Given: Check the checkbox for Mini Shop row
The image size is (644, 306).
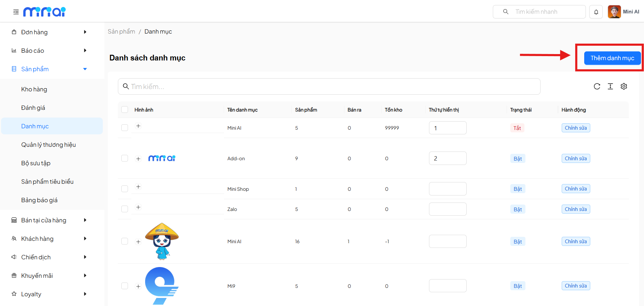Looking at the screenshot, I should coord(125,189).
